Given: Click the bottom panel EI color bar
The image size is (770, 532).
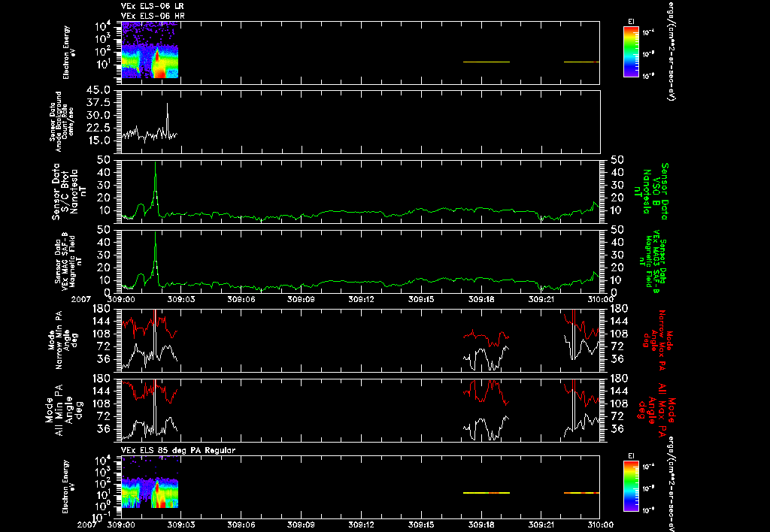Looking at the screenshot, I should pos(631,486).
